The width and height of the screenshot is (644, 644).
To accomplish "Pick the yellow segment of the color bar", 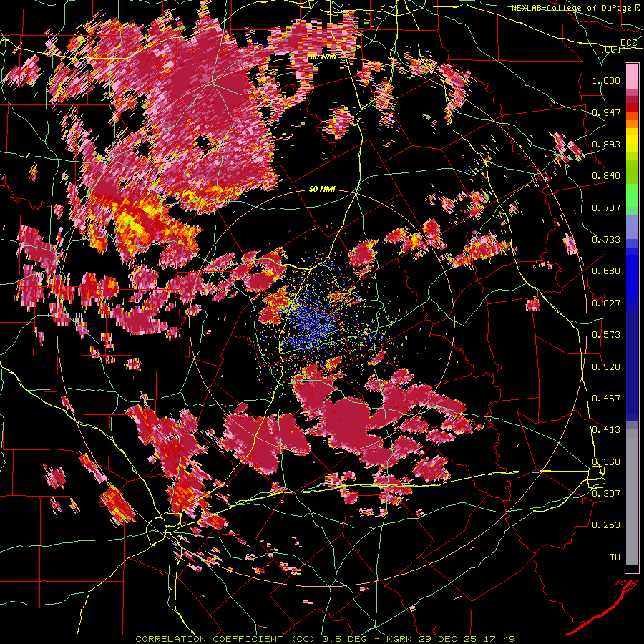I will (x=632, y=140).
